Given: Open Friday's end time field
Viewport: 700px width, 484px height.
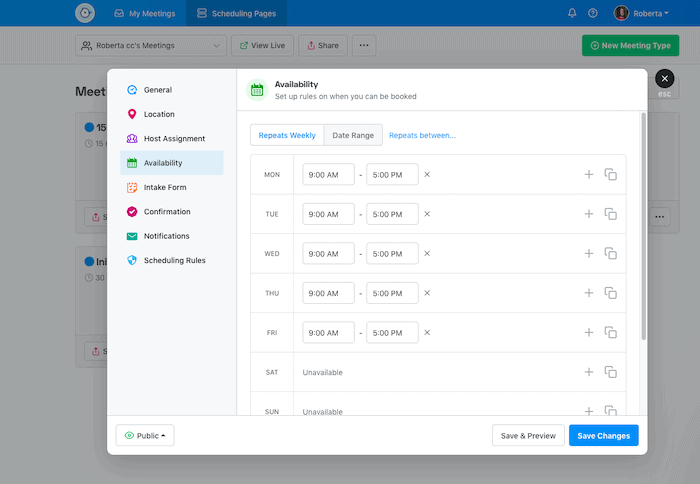Looking at the screenshot, I should tap(392, 333).
